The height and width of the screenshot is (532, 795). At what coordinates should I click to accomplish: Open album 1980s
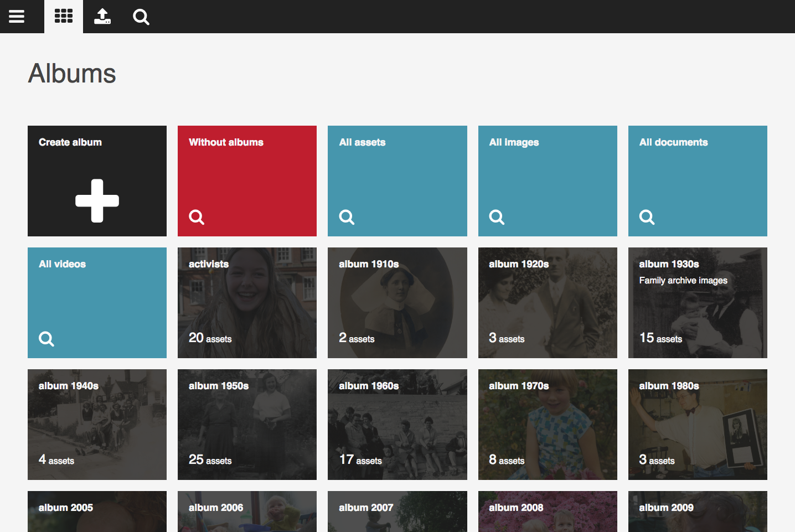pyautogui.click(x=698, y=425)
